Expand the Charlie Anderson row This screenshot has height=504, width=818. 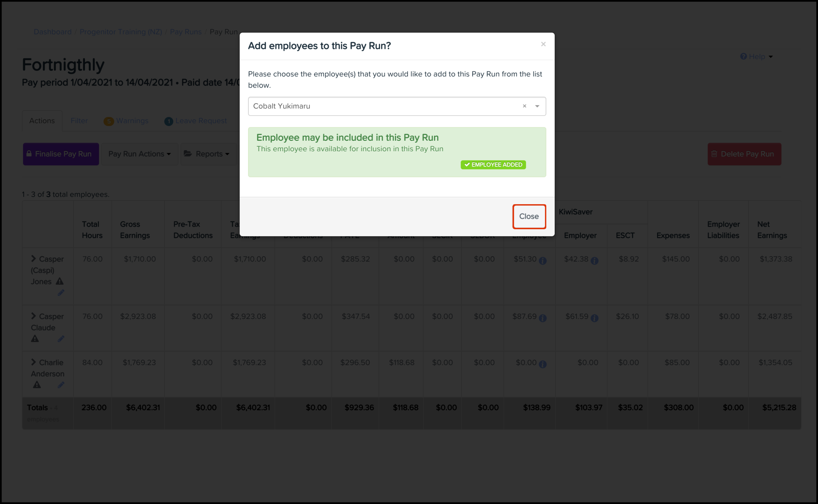33,362
